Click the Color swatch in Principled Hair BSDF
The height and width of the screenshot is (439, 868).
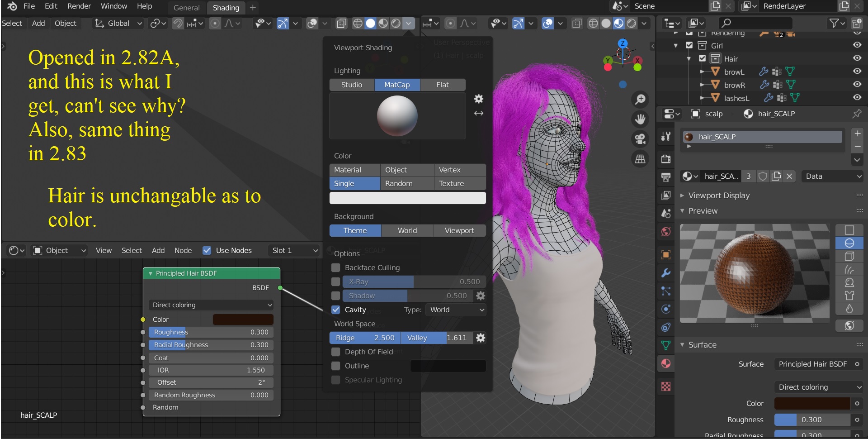tap(242, 319)
